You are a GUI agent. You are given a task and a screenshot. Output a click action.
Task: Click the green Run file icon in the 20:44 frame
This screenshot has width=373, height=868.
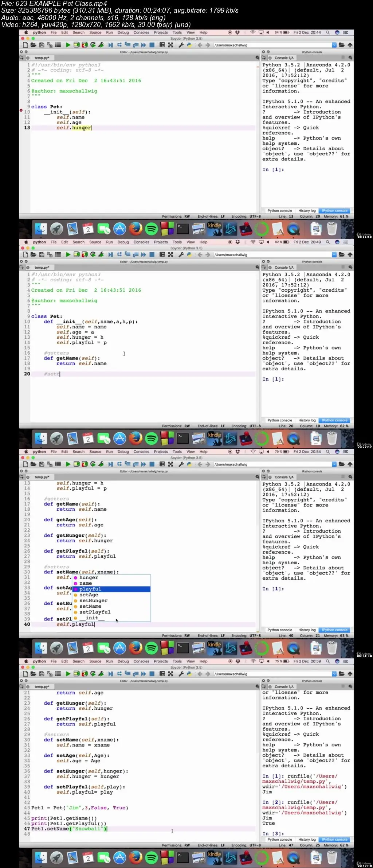(x=68, y=45)
